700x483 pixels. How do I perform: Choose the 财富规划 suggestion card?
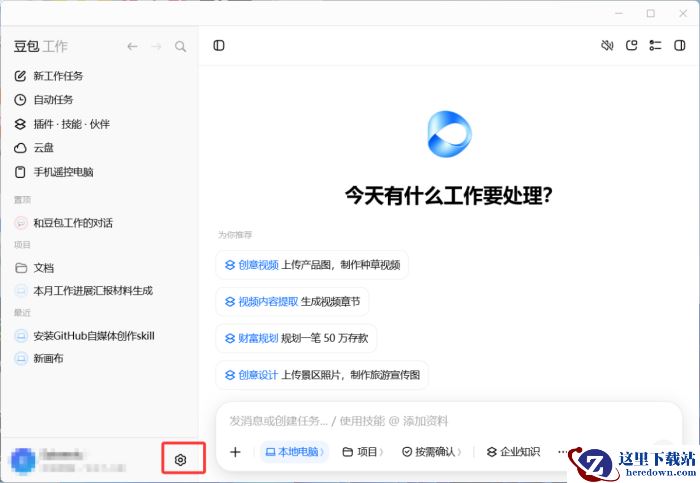(296, 338)
